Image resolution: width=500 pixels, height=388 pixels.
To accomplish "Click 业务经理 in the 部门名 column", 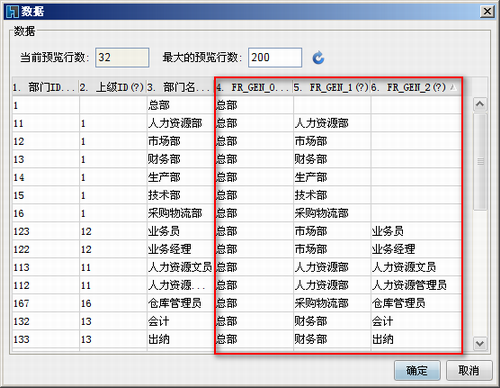I will [170, 250].
